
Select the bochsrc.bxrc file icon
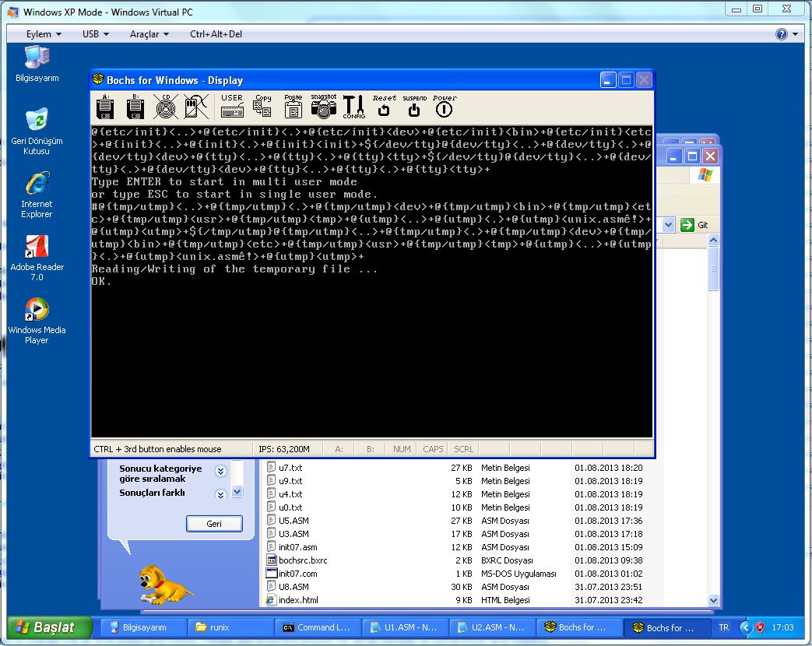[272, 560]
